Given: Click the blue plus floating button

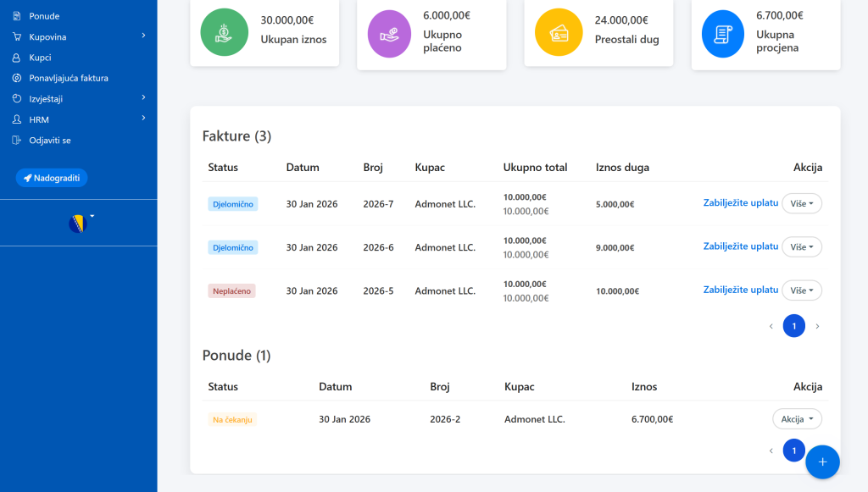Looking at the screenshot, I should coord(822,462).
